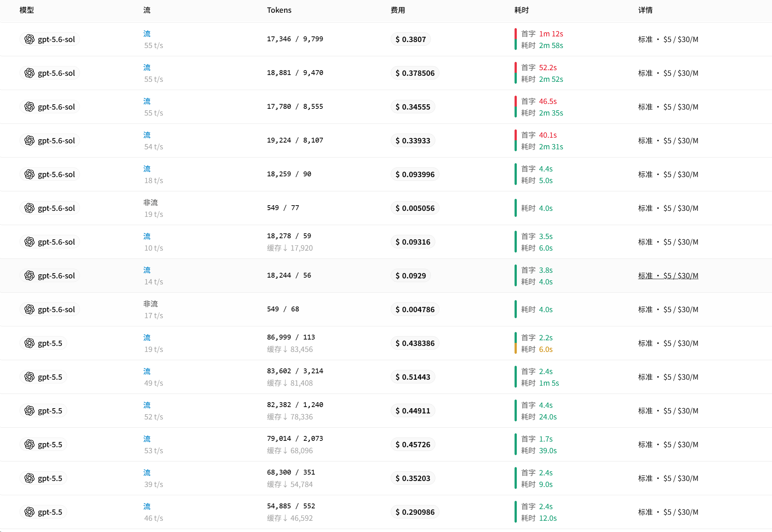The height and width of the screenshot is (532, 772).
Task: Click the cached tokens value 缓存 46,592
Action: (290, 518)
